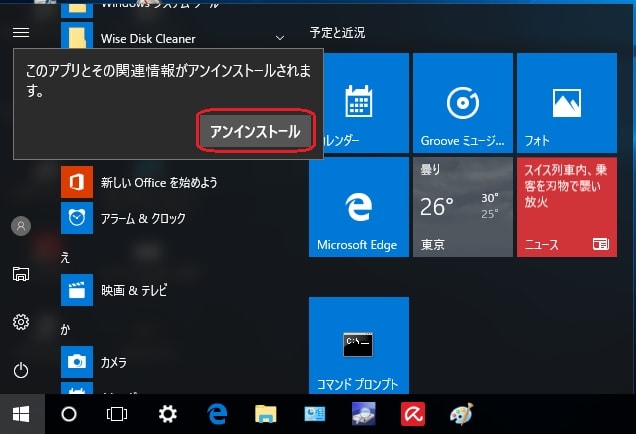Open the Wise Disk Cleaner folder entry
This screenshot has width=636, height=434.
point(174,37)
